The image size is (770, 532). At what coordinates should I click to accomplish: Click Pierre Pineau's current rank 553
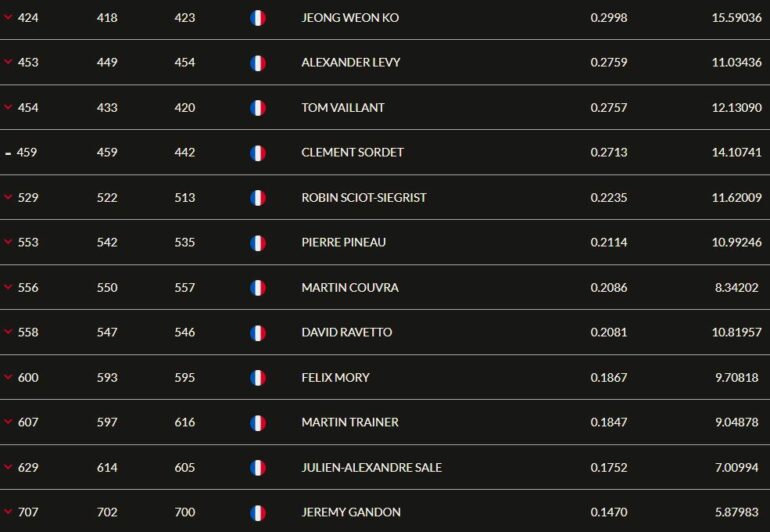[x=28, y=243]
